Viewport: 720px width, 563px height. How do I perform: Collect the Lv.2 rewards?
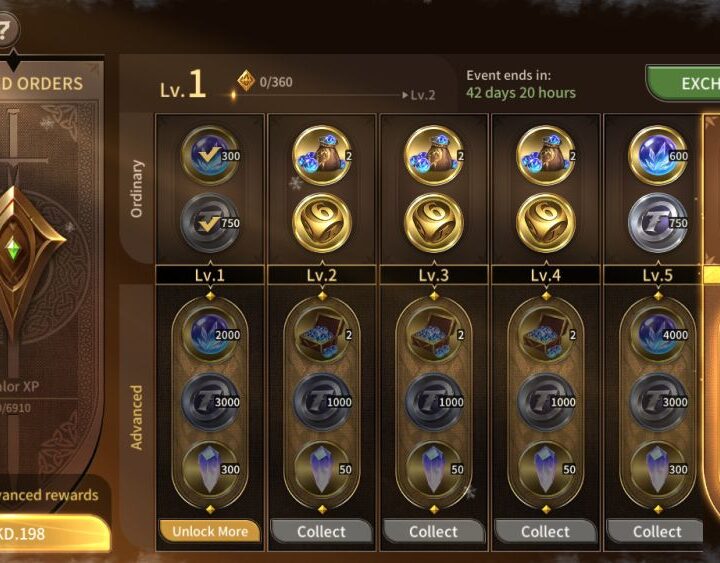[321, 531]
